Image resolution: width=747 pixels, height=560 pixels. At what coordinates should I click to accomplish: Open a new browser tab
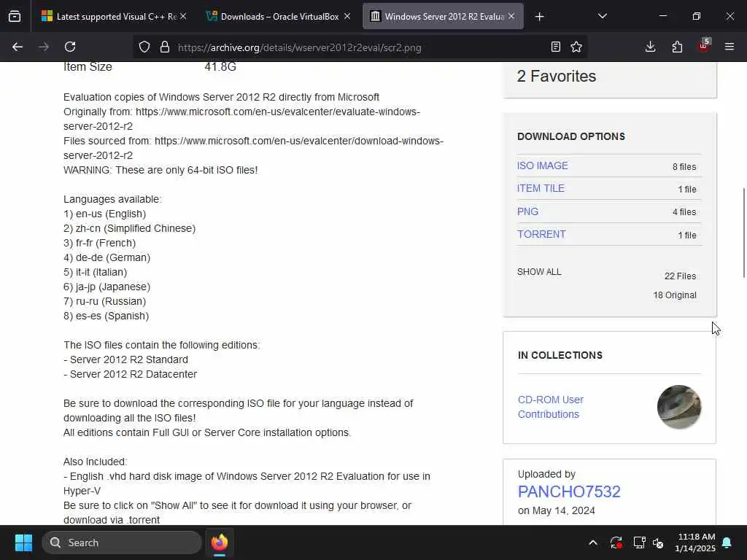pyautogui.click(x=539, y=17)
